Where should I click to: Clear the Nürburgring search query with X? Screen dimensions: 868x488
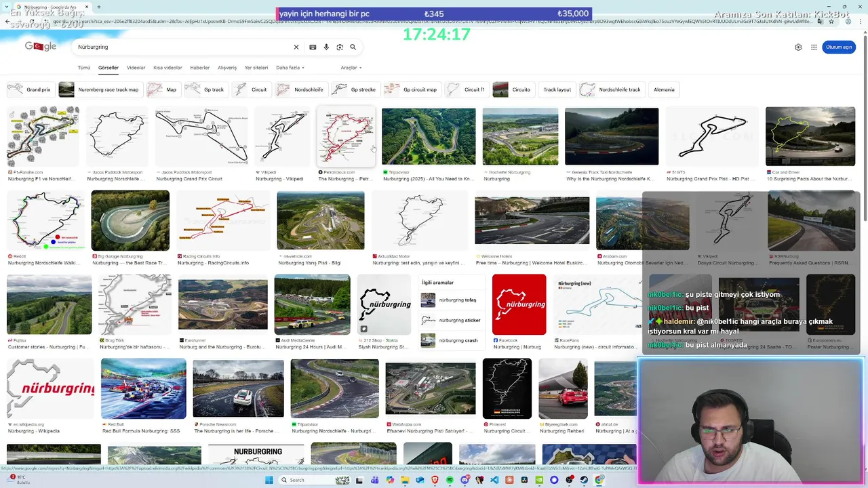click(x=296, y=47)
